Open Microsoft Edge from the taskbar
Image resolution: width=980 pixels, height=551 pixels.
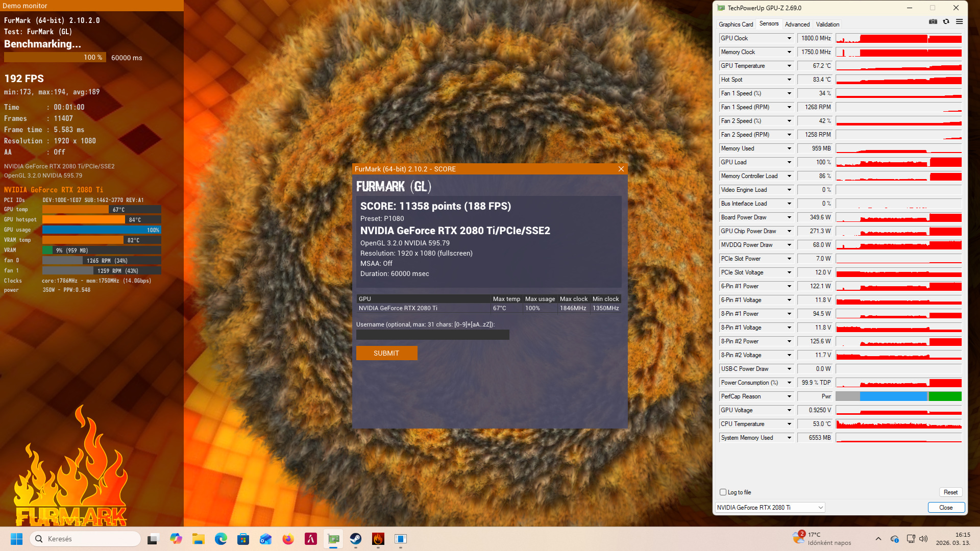(x=220, y=539)
